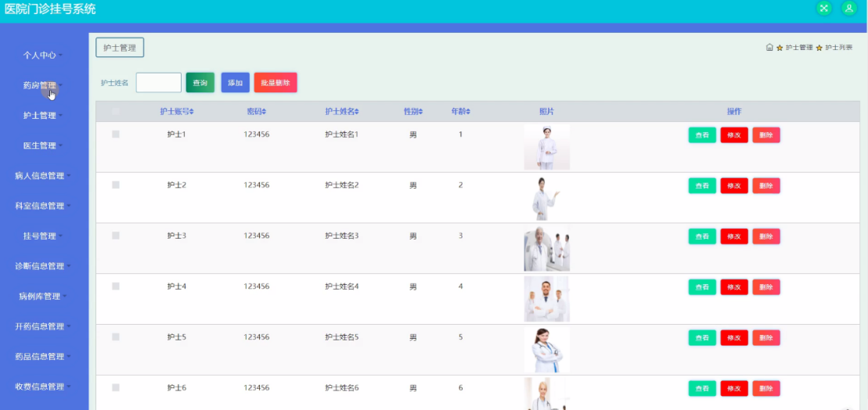The width and height of the screenshot is (868, 410).
Task: Open photo thumbnail for 护士3
Action: 547,249
